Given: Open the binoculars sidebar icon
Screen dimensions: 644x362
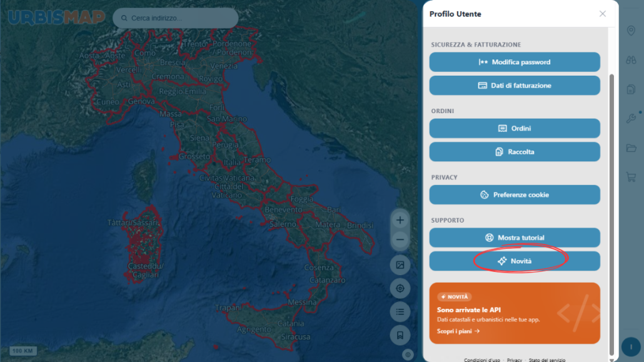Looking at the screenshot, I should point(631,60).
